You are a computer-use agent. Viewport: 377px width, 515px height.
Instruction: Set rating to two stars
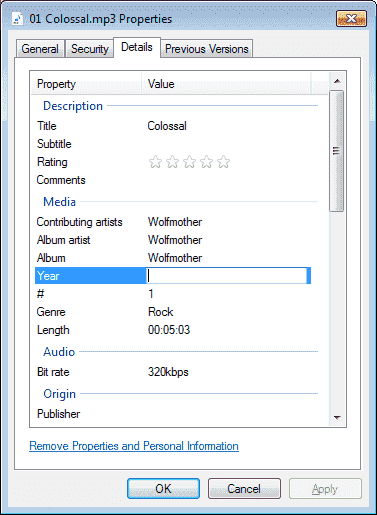click(x=172, y=162)
